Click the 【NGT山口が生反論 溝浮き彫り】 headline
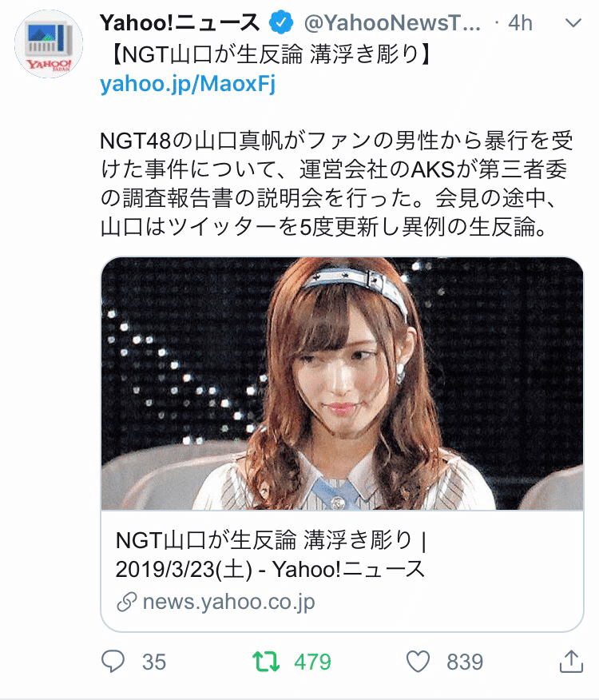 [267, 54]
